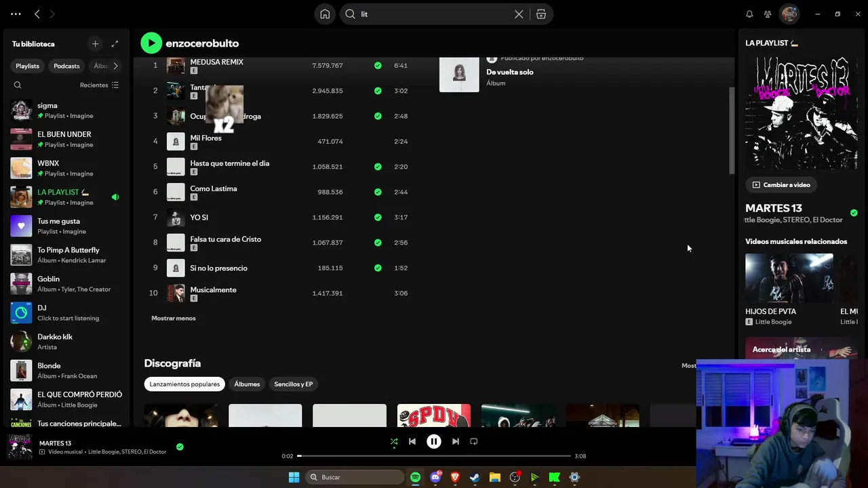Image resolution: width=868 pixels, height=488 pixels.
Task: Toggle saved check for Si no lo presencio
Action: pyautogui.click(x=378, y=268)
